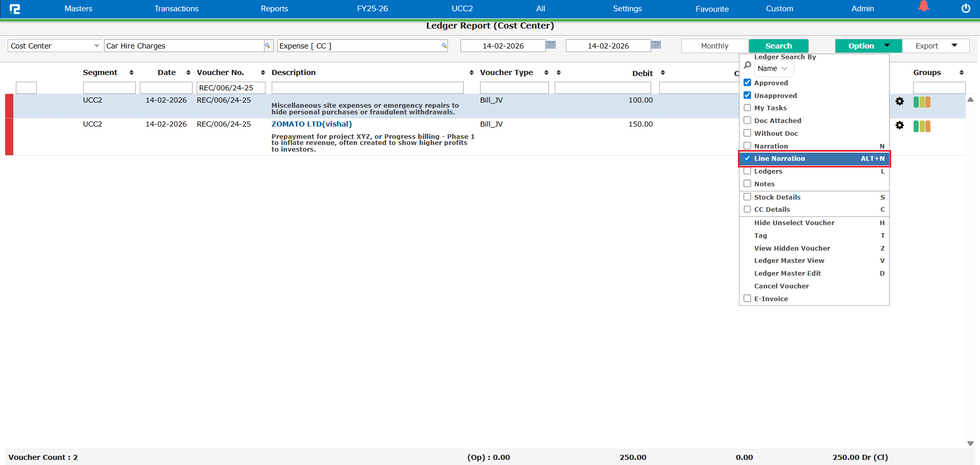Enable the Doc Attached checkbox
Viewport: 980px width, 465px height.
click(x=747, y=120)
